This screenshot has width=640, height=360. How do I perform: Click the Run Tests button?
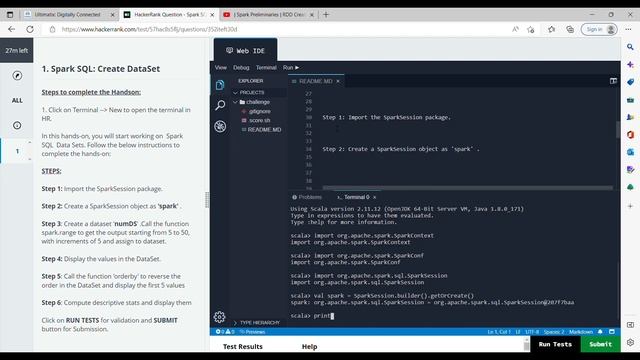tap(555, 344)
